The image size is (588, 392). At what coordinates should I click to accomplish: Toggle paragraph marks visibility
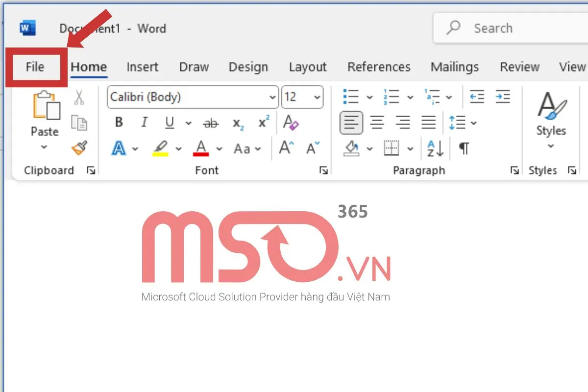463,148
